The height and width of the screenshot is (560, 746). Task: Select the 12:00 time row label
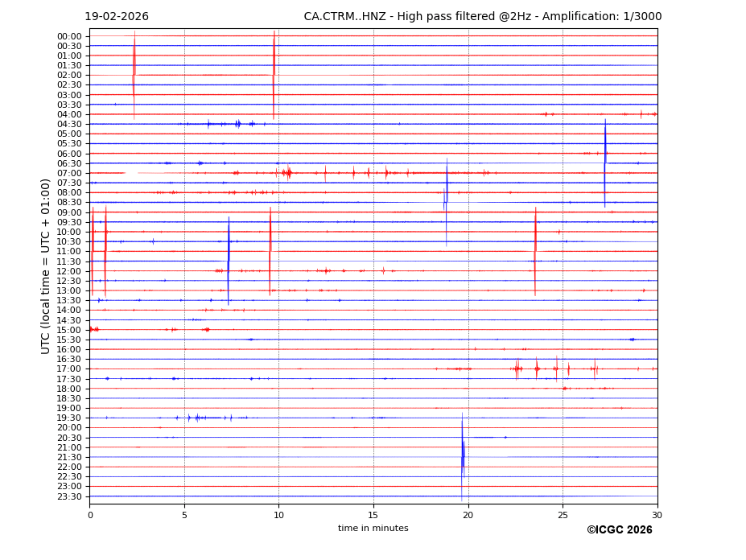pos(69,271)
